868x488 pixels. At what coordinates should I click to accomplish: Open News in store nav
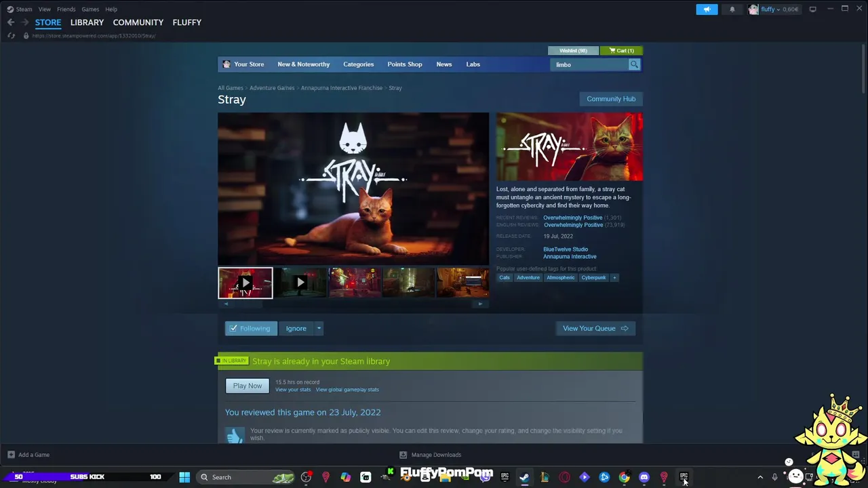click(444, 64)
